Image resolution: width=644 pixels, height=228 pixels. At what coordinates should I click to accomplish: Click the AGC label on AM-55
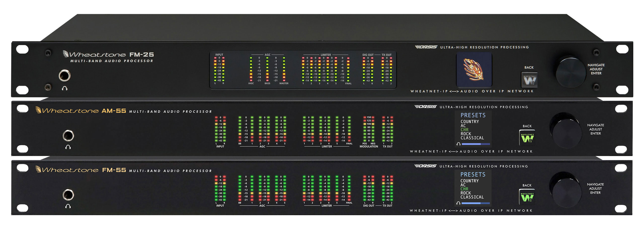click(x=262, y=146)
